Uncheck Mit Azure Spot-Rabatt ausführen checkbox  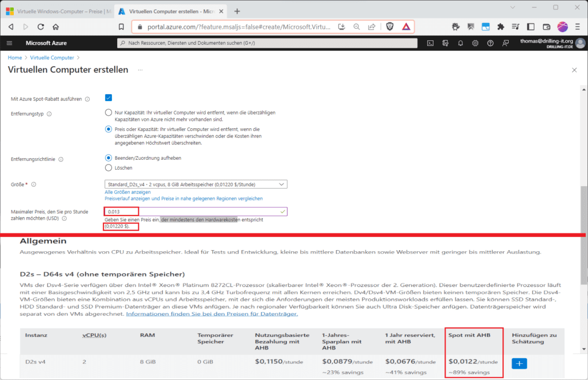pos(109,98)
